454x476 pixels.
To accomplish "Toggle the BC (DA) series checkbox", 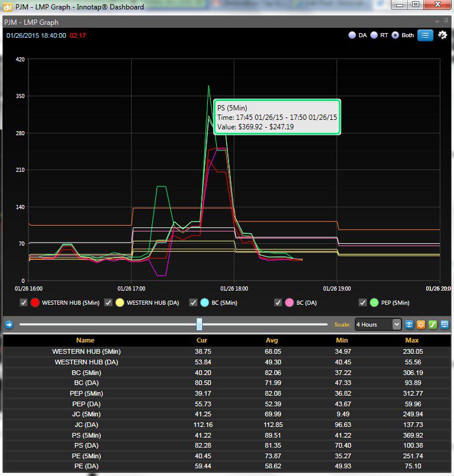I will click(x=278, y=302).
